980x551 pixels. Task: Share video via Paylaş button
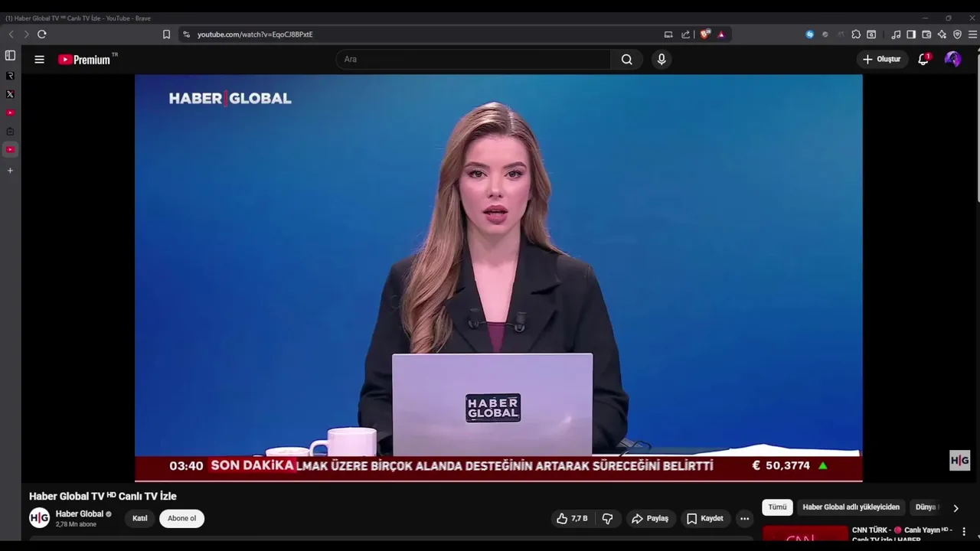point(650,518)
